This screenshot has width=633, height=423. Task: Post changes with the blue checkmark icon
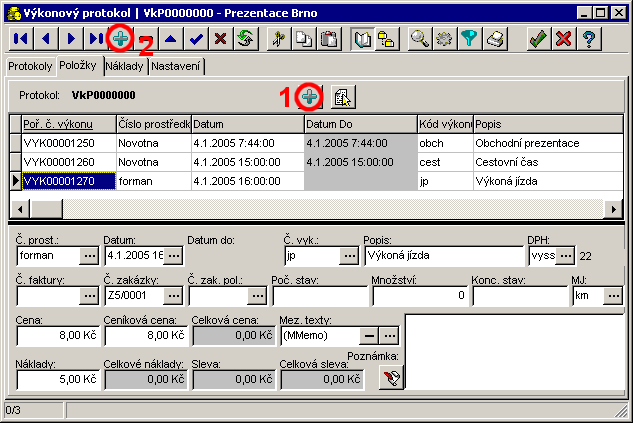198,39
